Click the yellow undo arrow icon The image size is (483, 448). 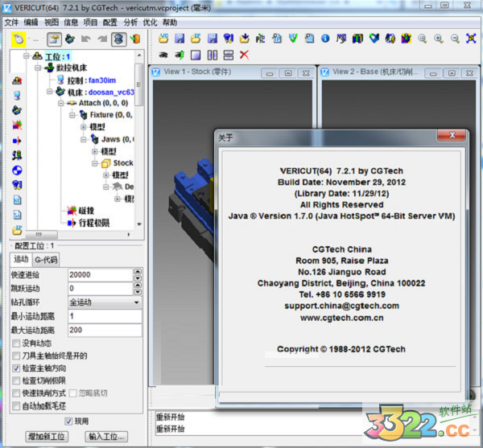(x=17, y=39)
